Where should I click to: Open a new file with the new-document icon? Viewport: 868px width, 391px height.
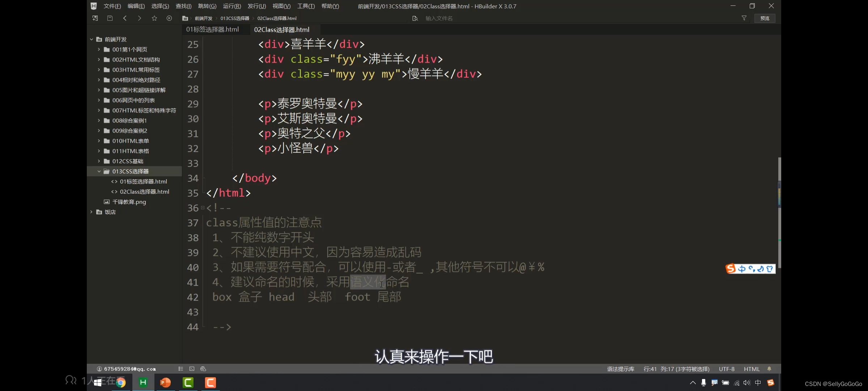95,18
